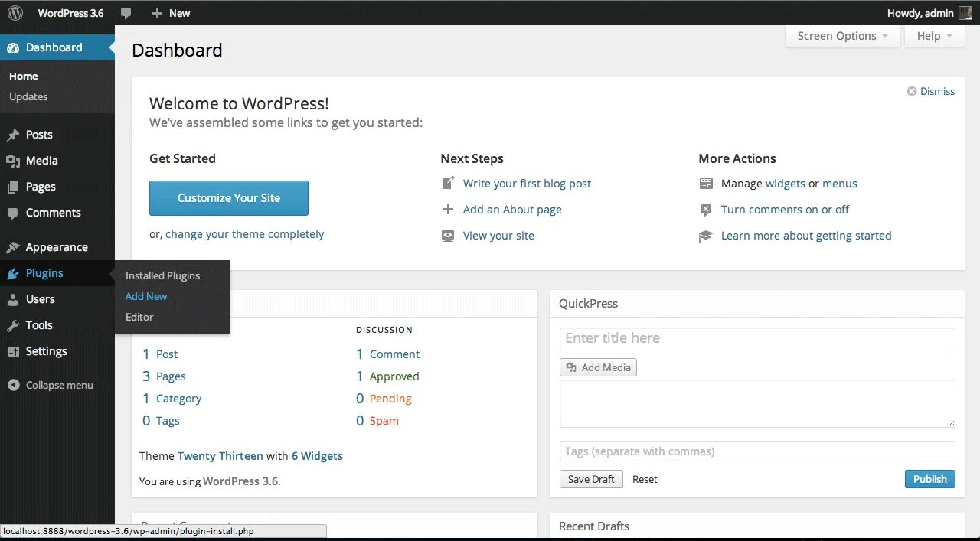Viewport: 980px width, 541px height.
Task: Open the 1 Post count link
Action: [160, 354]
